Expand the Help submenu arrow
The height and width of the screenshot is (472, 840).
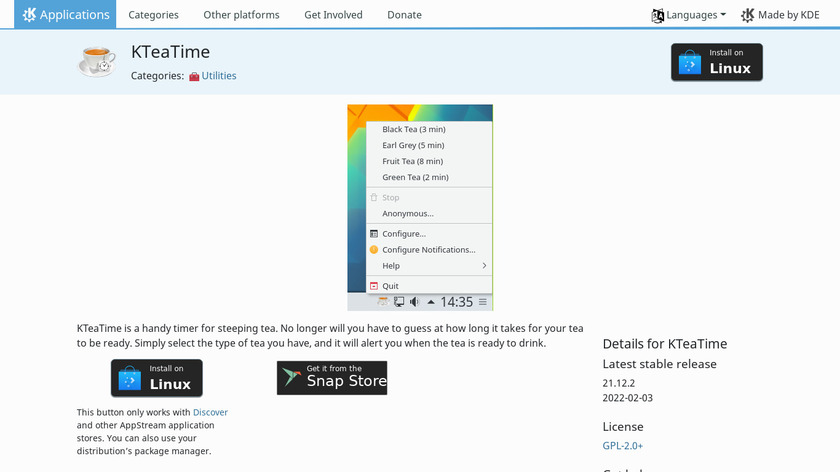click(x=484, y=266)
